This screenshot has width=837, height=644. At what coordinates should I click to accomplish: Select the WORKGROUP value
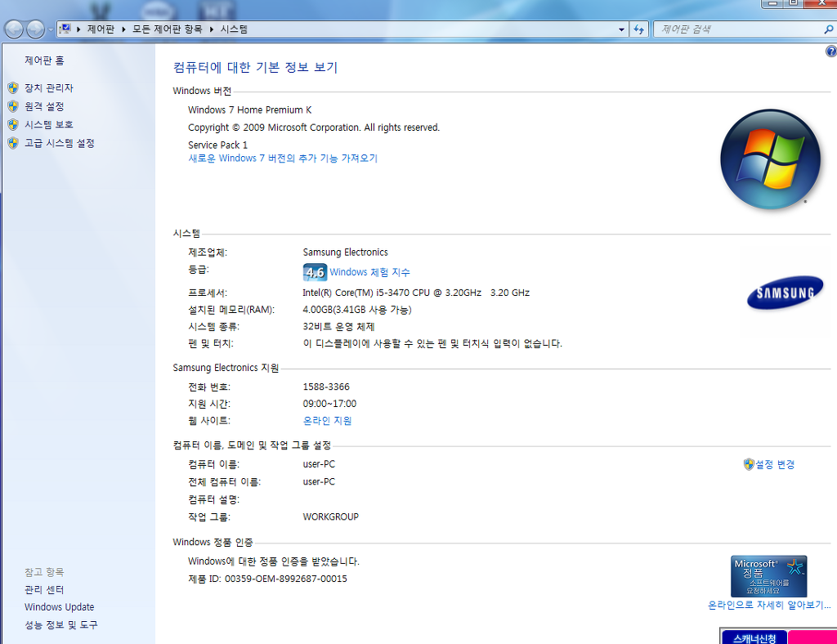(x=331, y=517)
